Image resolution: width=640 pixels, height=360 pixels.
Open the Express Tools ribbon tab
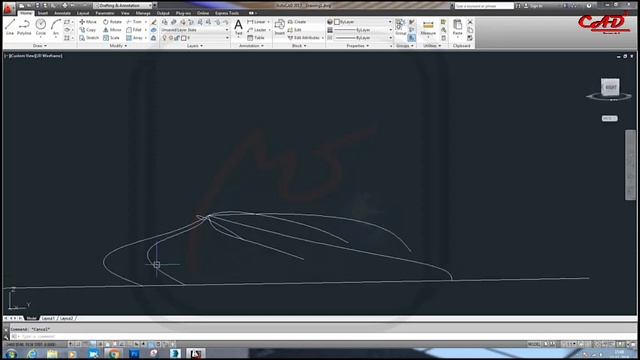(x=227, y=13)
